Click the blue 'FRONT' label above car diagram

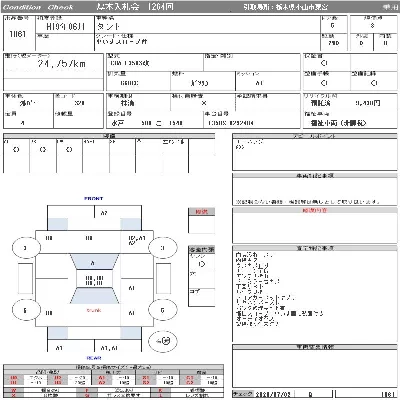click(x=94, y=198)
